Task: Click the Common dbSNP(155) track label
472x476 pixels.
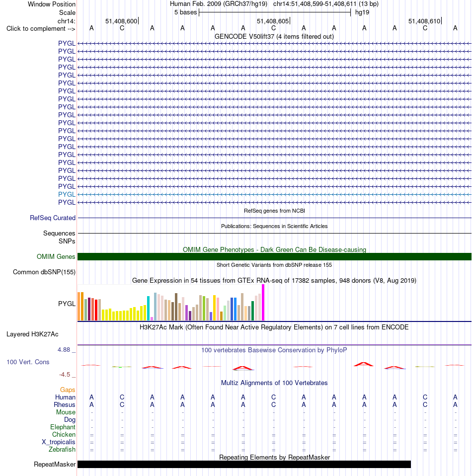Action: pyautogui.click(x=44, y=272)
